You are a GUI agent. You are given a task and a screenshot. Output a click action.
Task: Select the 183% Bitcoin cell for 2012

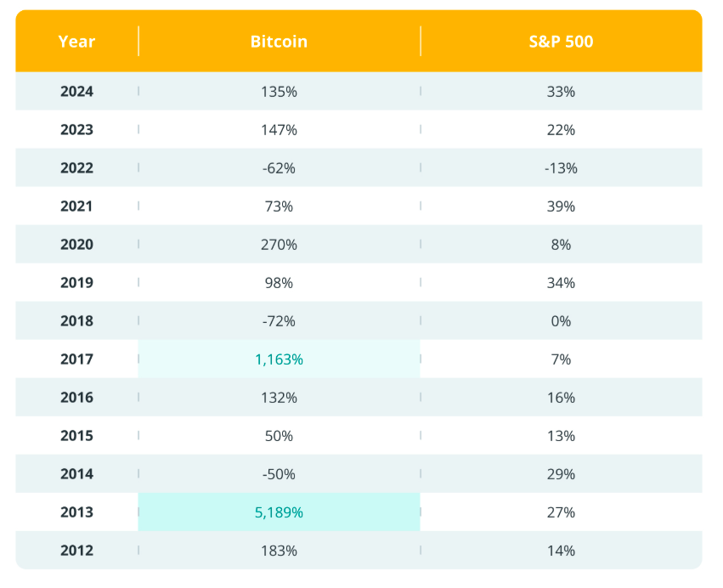279,551
